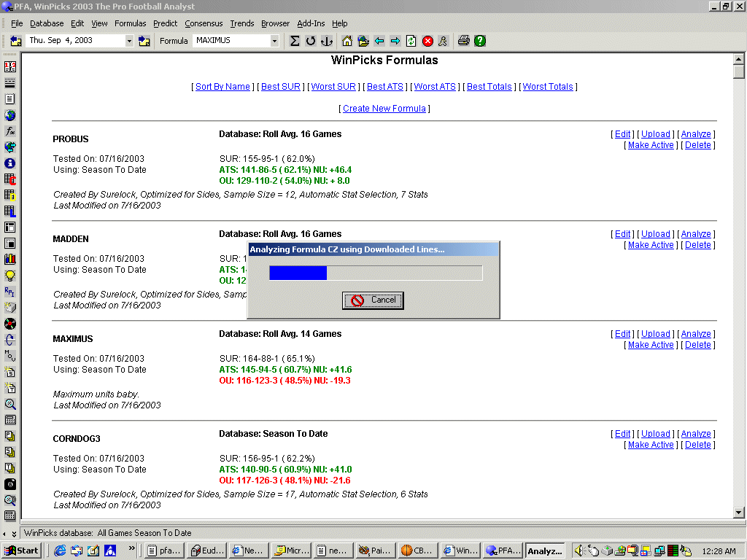Click the stacked P pages sidebar icon
The image size is (747, 560).
[x=9, y=436]
